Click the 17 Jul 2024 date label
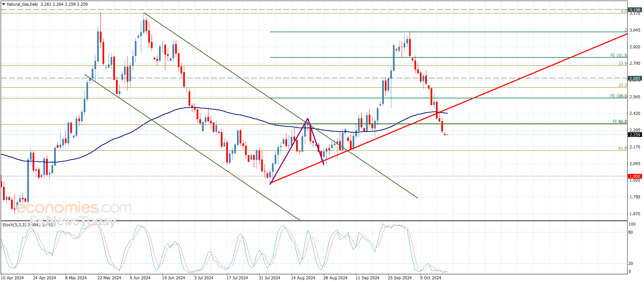This screenshot has width=644, height=282. (237, 278)
